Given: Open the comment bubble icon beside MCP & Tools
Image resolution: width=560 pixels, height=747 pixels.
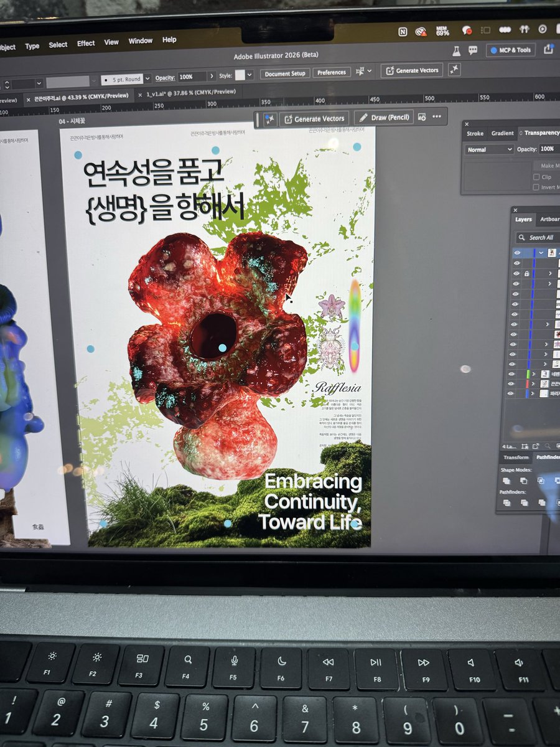Looking at the screenshot, I should pyautogui.click(x=473, y=50).
